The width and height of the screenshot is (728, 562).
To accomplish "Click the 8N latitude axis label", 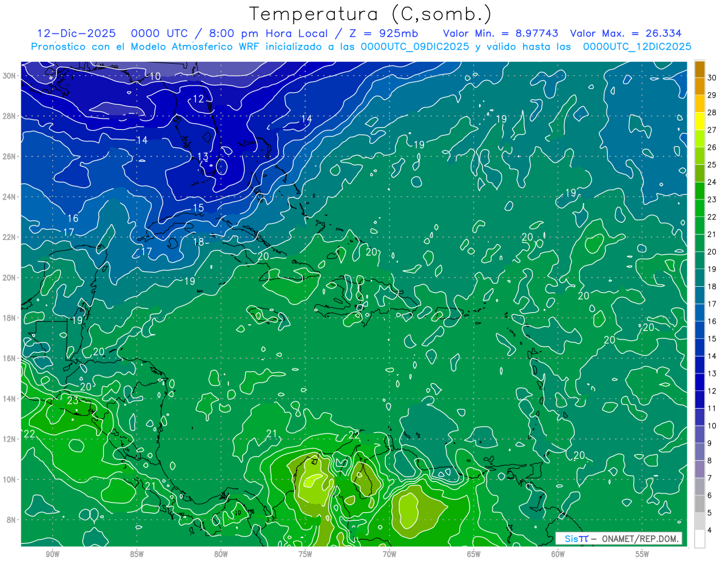I will coord(11,520).
